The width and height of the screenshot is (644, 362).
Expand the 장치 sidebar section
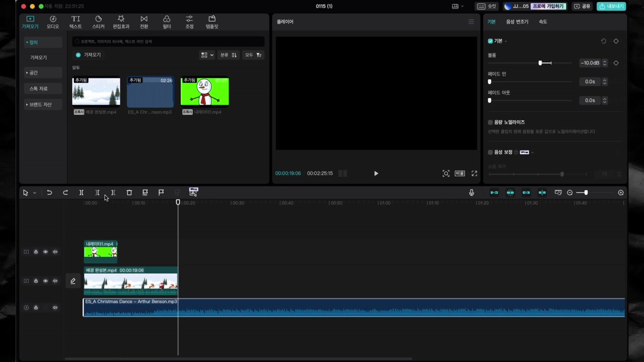(x=43, y=42)
